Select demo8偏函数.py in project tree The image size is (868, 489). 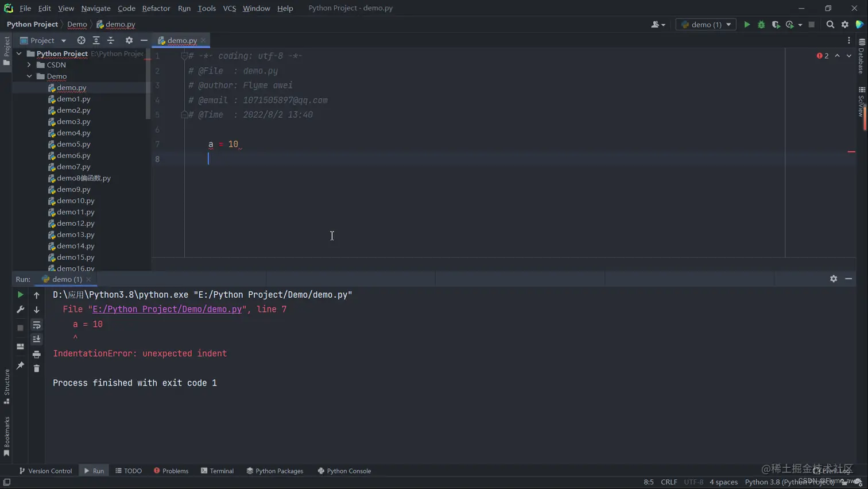pyautogui.click(x=80, y=178)
